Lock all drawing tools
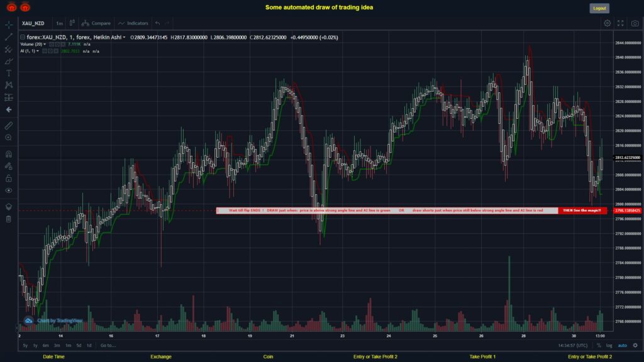The image size is (644, 362). (x=9, y=178)
